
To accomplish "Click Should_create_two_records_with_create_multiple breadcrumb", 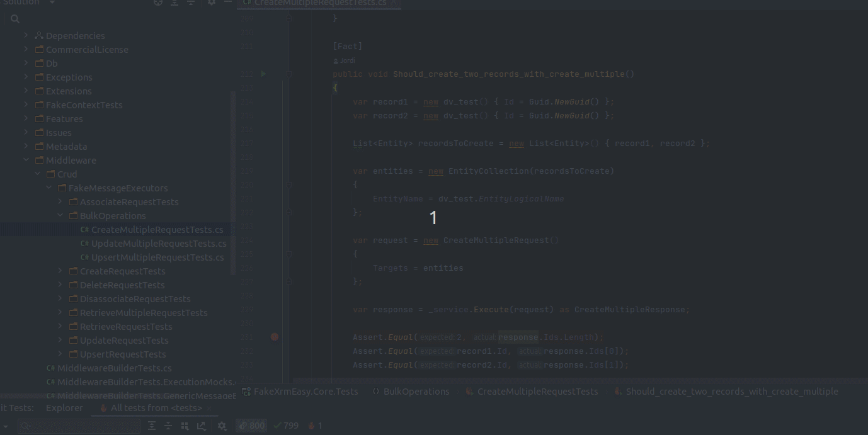I will (732, 392).
